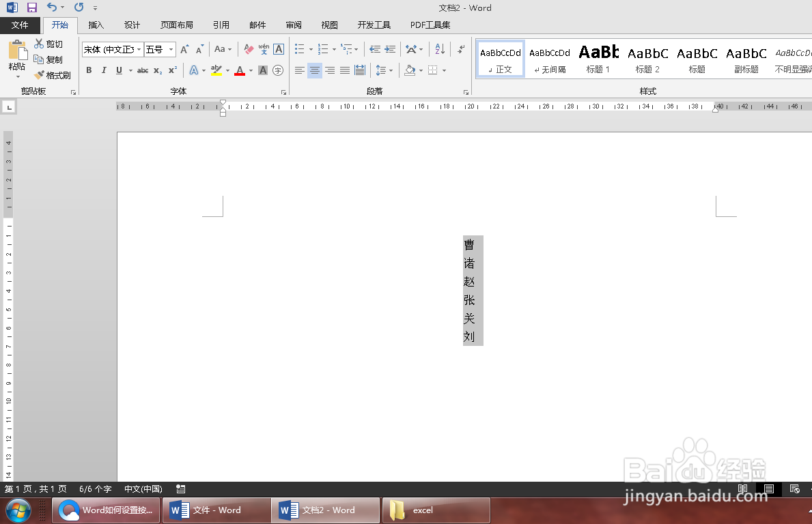Viewport: 812px width, 524px height.
Task: Activate the Format Painter (格式刷)
Action: (x=53, y=75)
